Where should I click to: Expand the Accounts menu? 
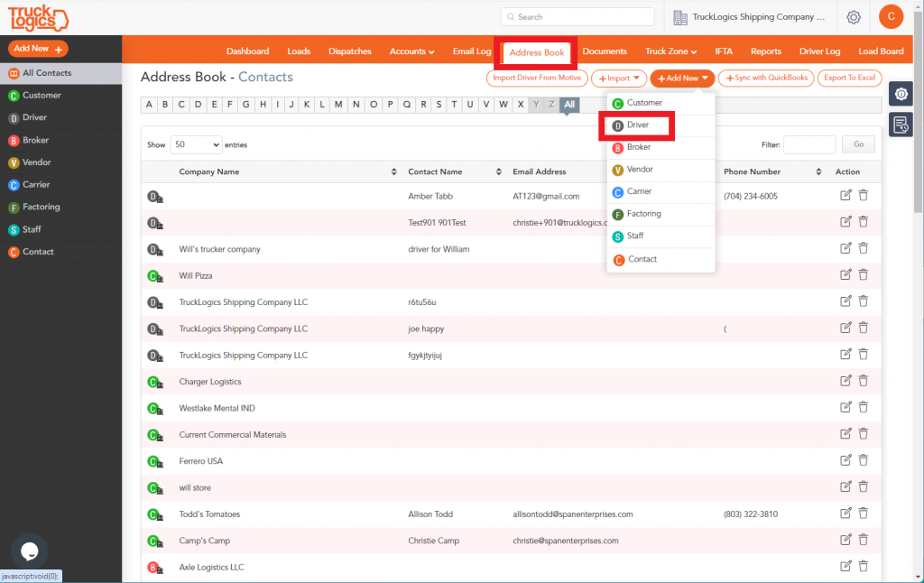tap(411, 51)
